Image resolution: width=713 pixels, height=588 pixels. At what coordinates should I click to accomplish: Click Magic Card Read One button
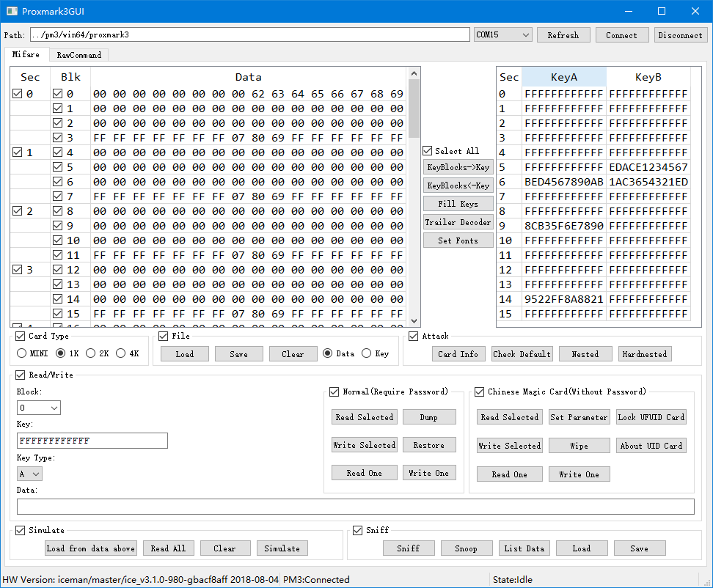[x=510, y=474]
